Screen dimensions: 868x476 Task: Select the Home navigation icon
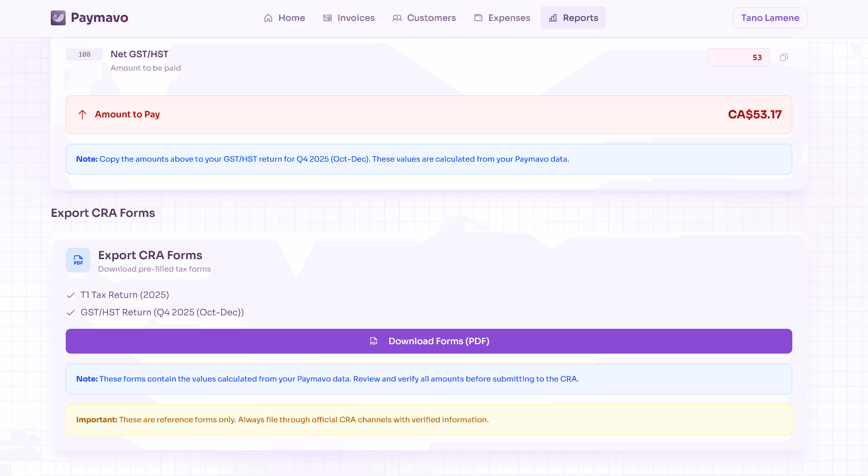click(268, 17)
